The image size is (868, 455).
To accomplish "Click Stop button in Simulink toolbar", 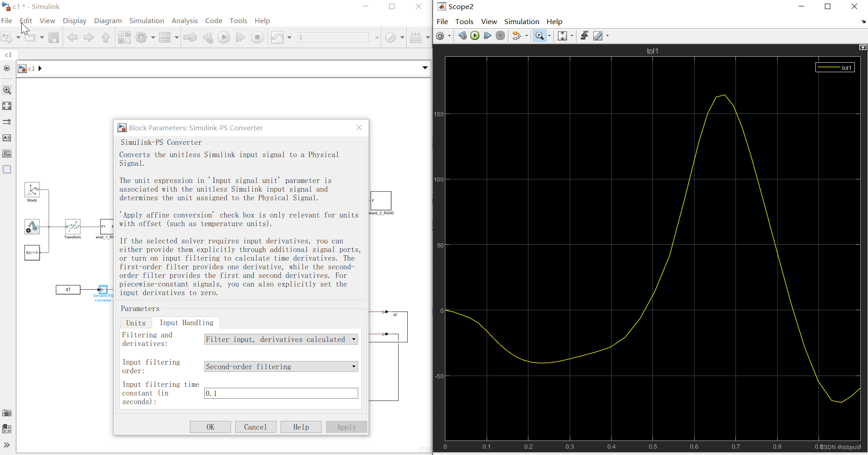I will pos(257,37).
